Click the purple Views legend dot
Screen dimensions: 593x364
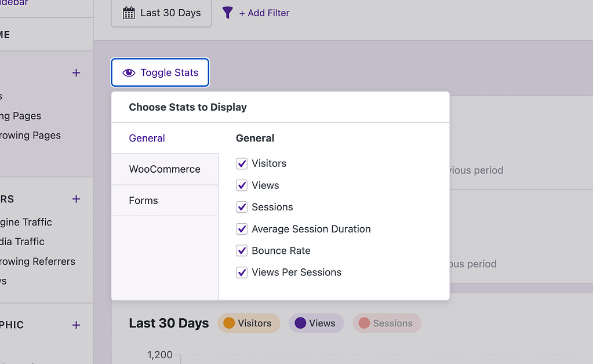point(300,323)
